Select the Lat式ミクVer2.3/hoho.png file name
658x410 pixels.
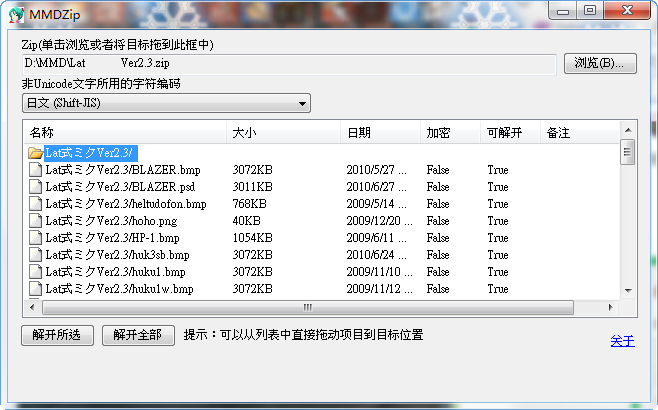111,221
